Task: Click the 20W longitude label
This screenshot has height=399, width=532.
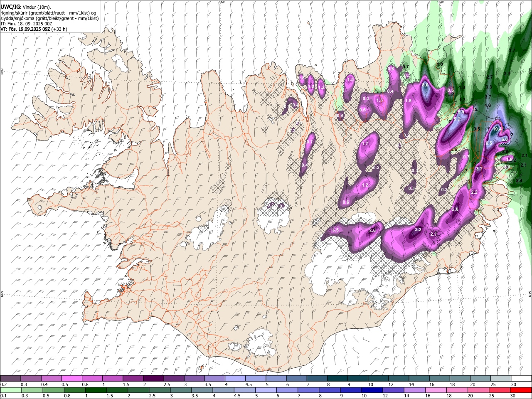Action: coord(221,2)
